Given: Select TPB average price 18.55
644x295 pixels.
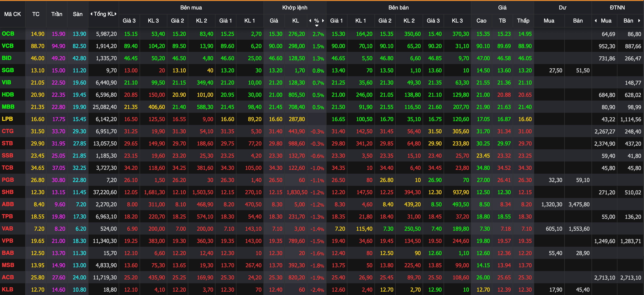Looking at the screenshot, I should click(504, 217).
